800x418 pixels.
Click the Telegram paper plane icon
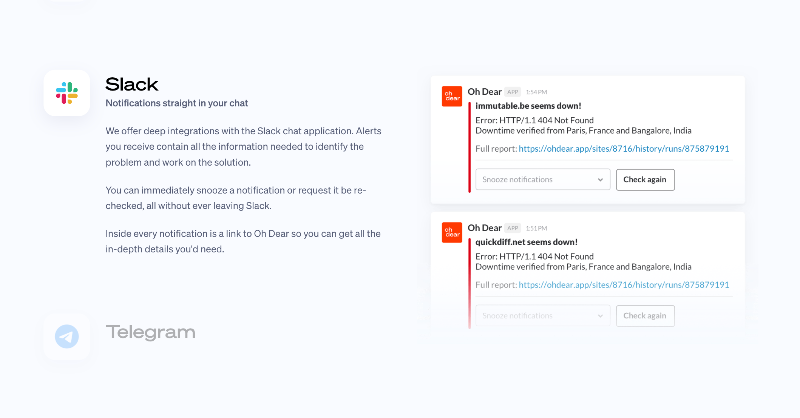pyautogui.click(x=67, y=336)
